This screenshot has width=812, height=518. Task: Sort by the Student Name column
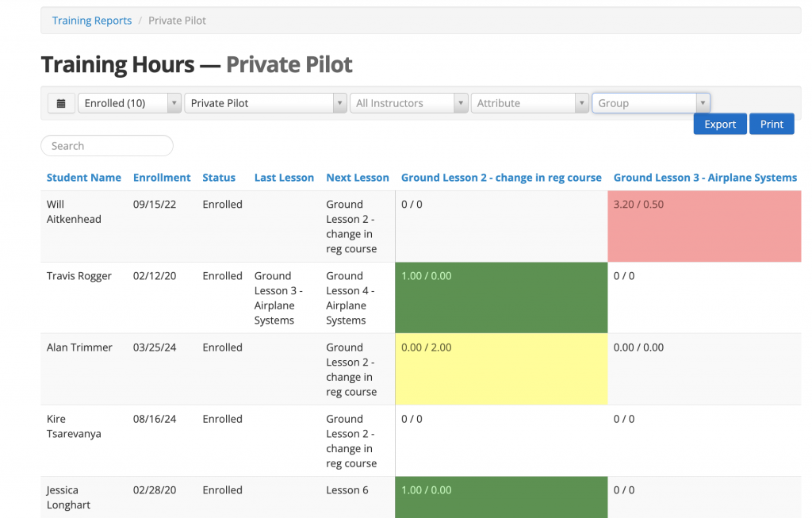pyautogui.click(x=83, y=177)
